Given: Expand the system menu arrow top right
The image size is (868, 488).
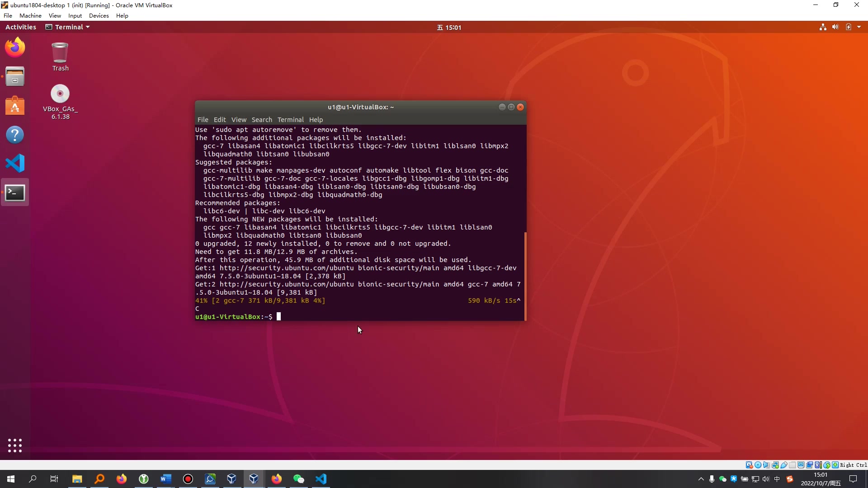Looking at the screenshot, I should click(x=859, y=27).
